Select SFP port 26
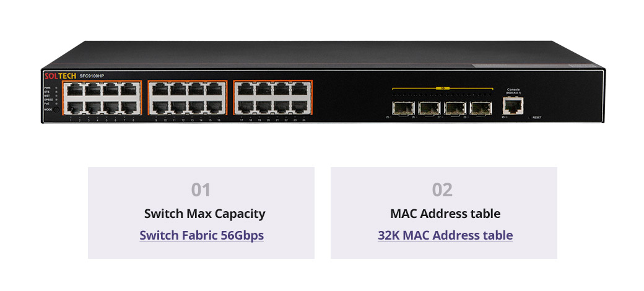The height and width of the screenshot is (291, 644). 429,108
